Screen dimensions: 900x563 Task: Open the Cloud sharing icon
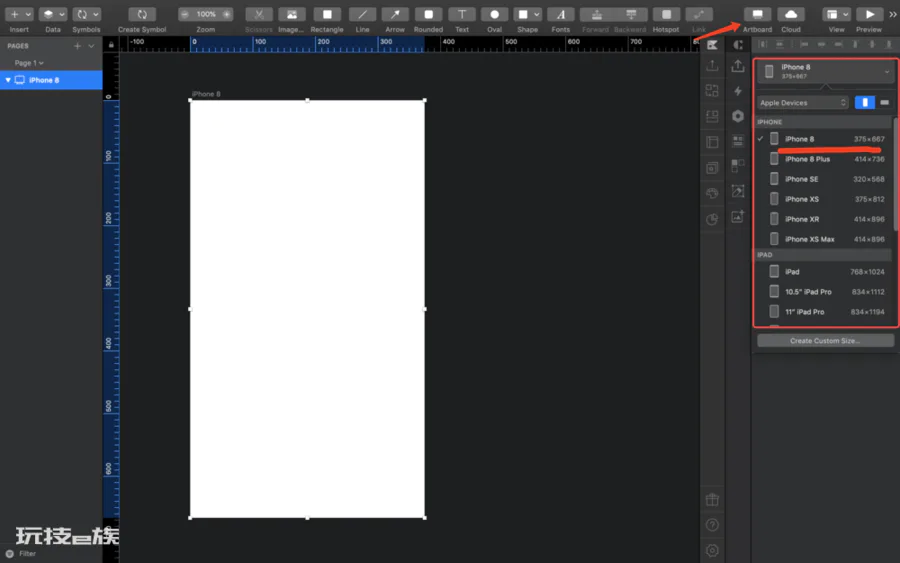pos(790,14)
